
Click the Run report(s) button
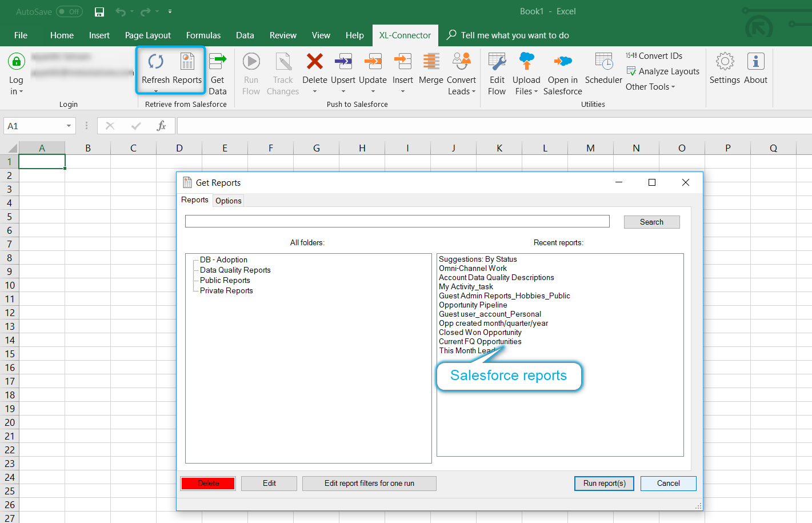(605, 484)
